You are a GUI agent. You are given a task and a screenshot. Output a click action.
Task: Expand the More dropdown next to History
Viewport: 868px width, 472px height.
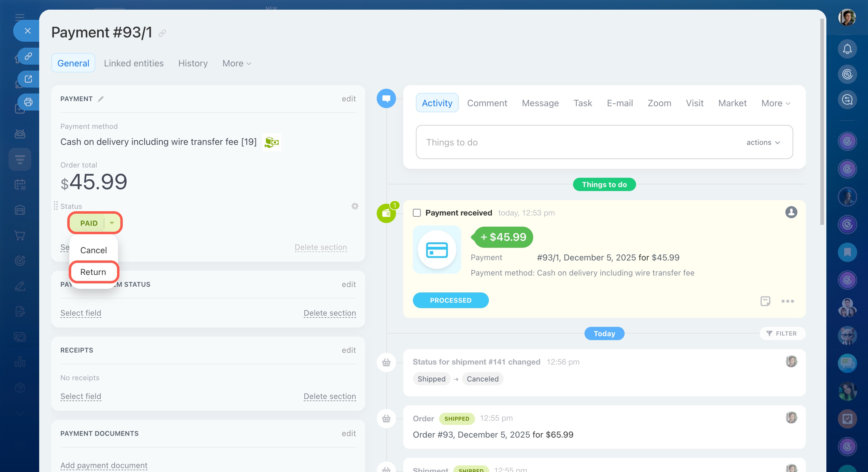pos(236,63)
